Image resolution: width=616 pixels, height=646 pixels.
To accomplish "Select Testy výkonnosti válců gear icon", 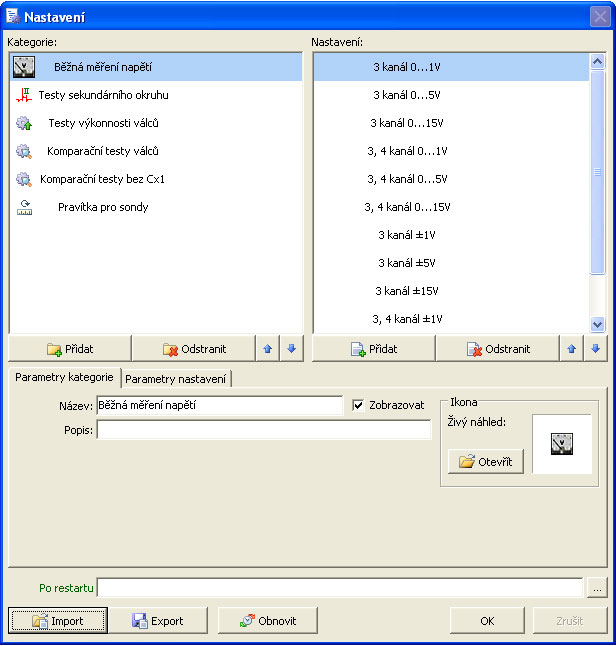I will (24, 123).
